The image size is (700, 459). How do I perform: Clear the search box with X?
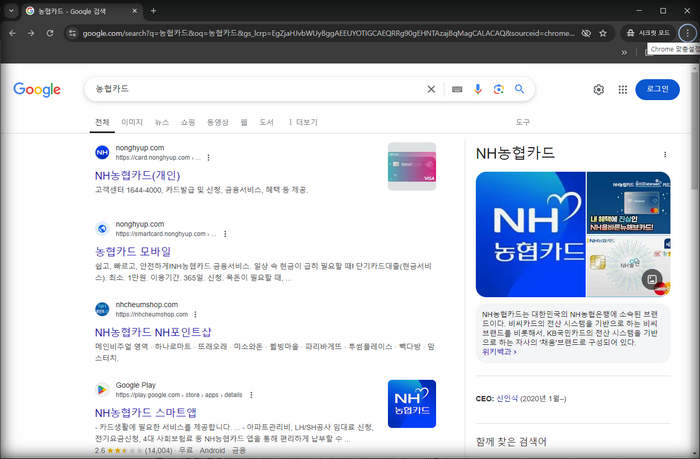coord(431,89)
